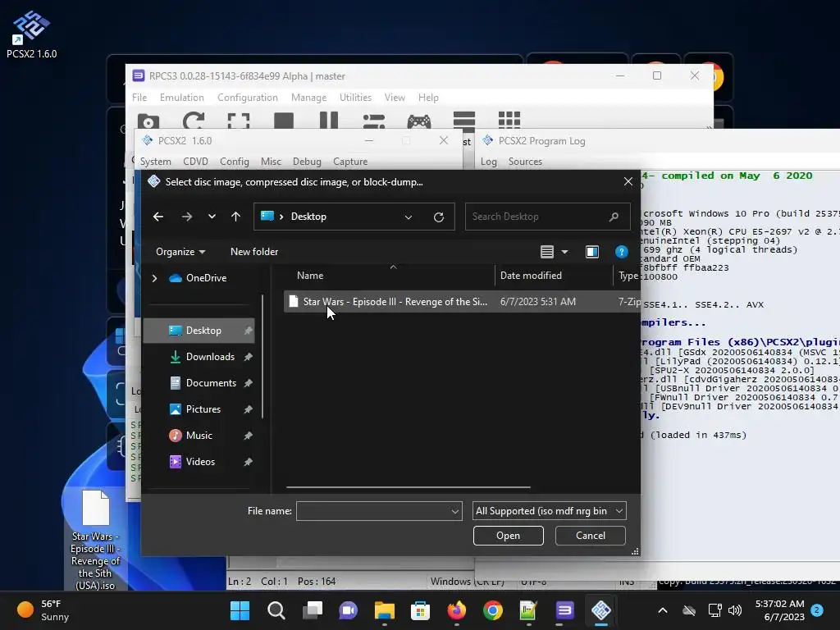Viewport: 840px width, 630px height.
Task: Open Task View from the taskbar
Action: tap(313, 610)
